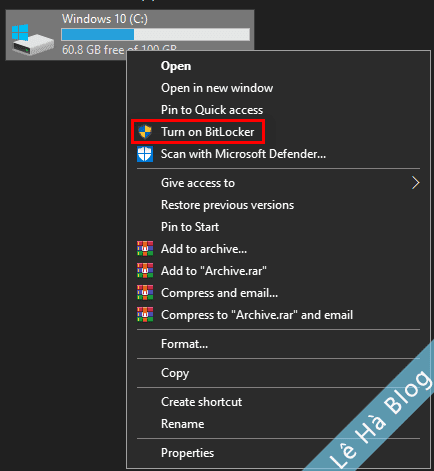
Task: Click the WinRAR icon beside Add to "Archive.rar"
Action: click(145, 271)
